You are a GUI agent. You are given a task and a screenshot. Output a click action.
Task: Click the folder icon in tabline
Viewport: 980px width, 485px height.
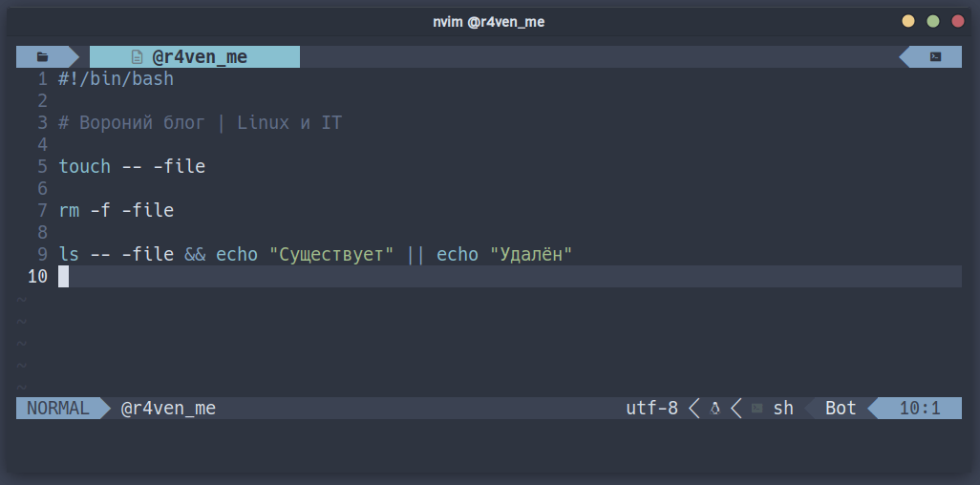tap(42, 57)
